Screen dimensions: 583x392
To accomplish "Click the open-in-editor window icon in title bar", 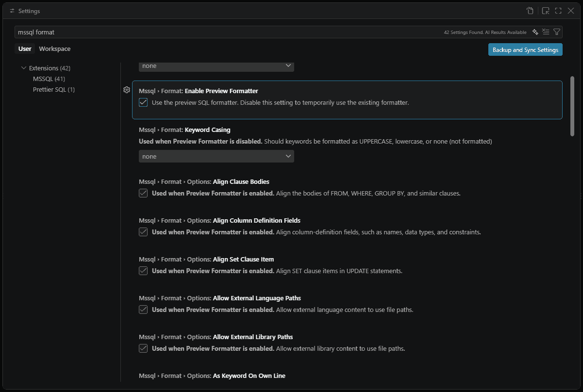I will [x=546, y=11].
